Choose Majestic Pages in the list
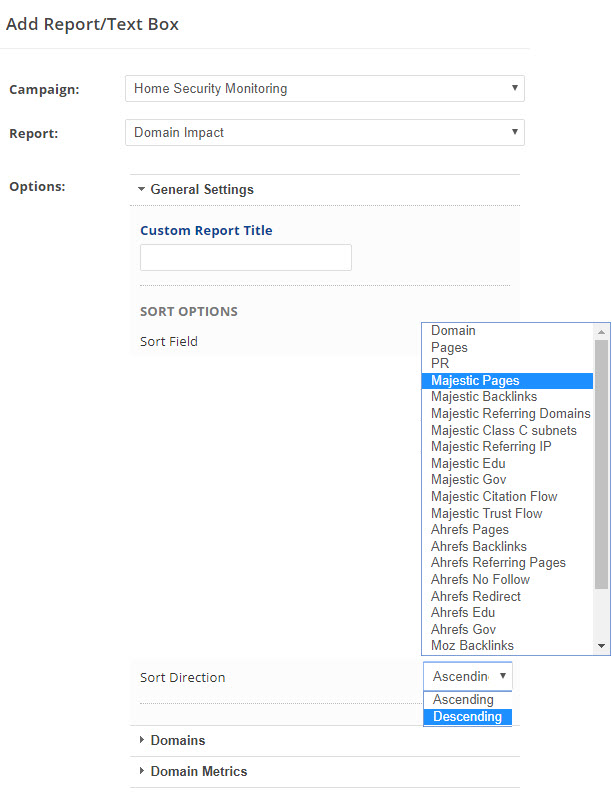Image resolution: width=612 pixels, height=793 pixels. pos(475,381)
